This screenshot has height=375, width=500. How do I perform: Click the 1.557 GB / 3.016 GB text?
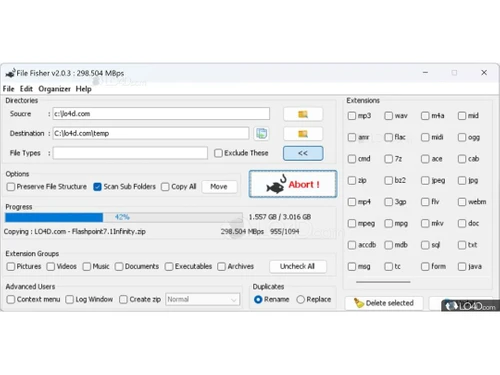click(x=280, y=217)
